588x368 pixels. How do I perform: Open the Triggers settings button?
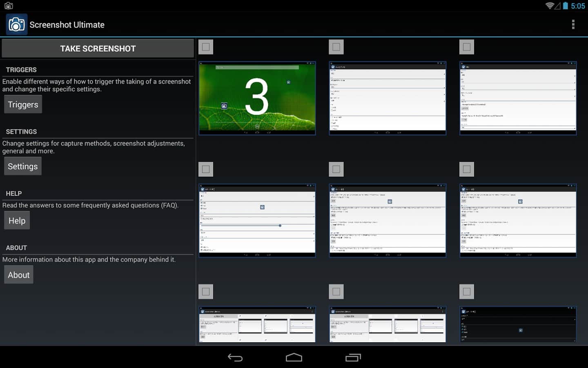tap(23, 105)
